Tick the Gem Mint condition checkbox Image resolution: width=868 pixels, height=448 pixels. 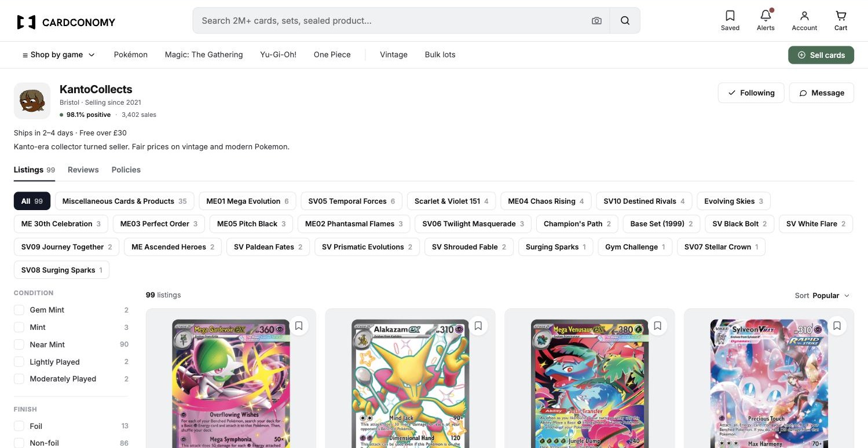coord(19,310)
